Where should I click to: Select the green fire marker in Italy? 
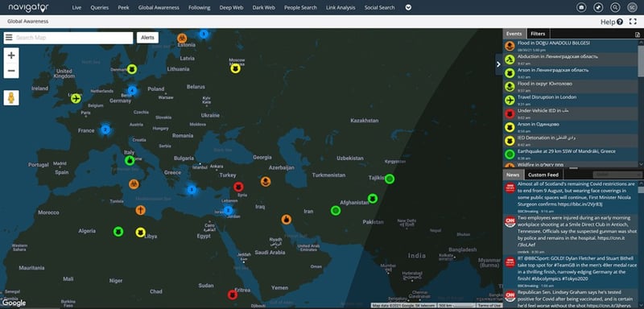(x=130, y=160)
